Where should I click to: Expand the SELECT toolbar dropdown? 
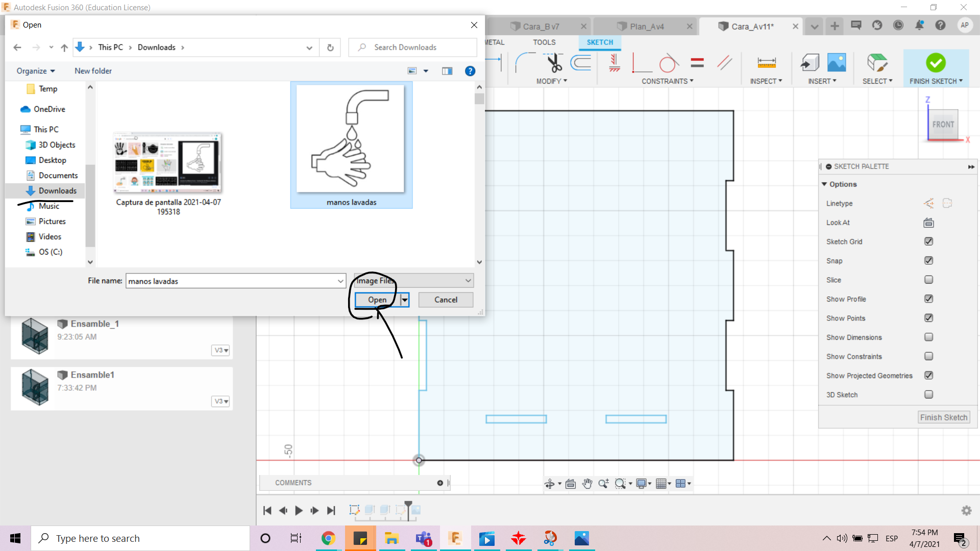tap(891, 81)
